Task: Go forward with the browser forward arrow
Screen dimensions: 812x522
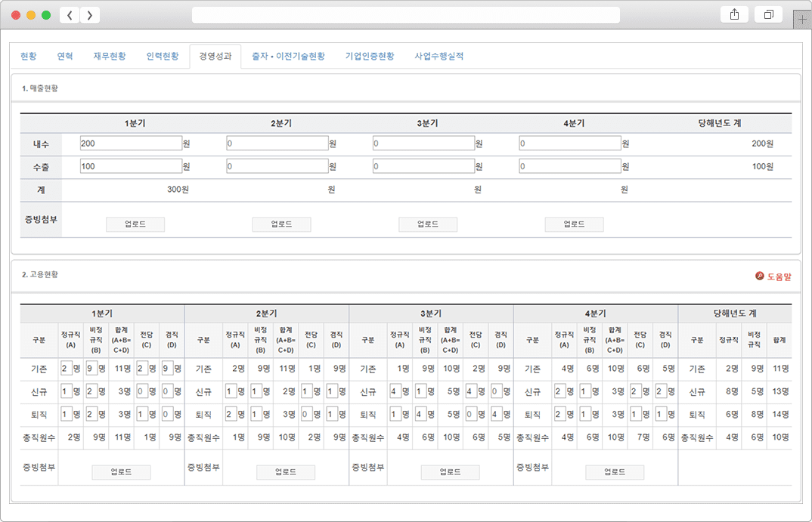Action: pyautogui.click(x=89, y=15)
